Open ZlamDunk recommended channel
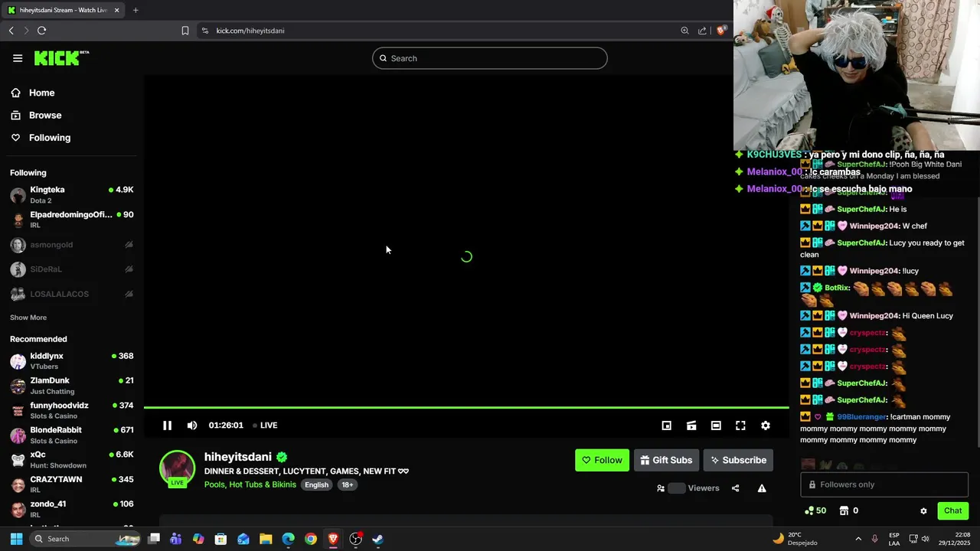 (70, 386)
